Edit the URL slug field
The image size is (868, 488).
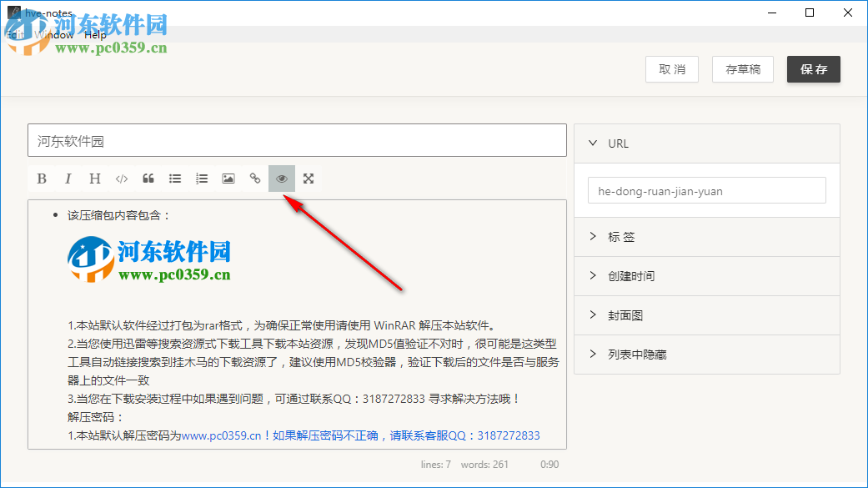[x=707, y=190]
